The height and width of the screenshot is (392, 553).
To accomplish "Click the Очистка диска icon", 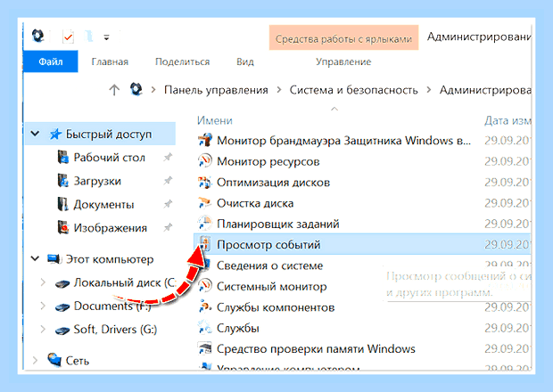I will (x=204, y=203).
